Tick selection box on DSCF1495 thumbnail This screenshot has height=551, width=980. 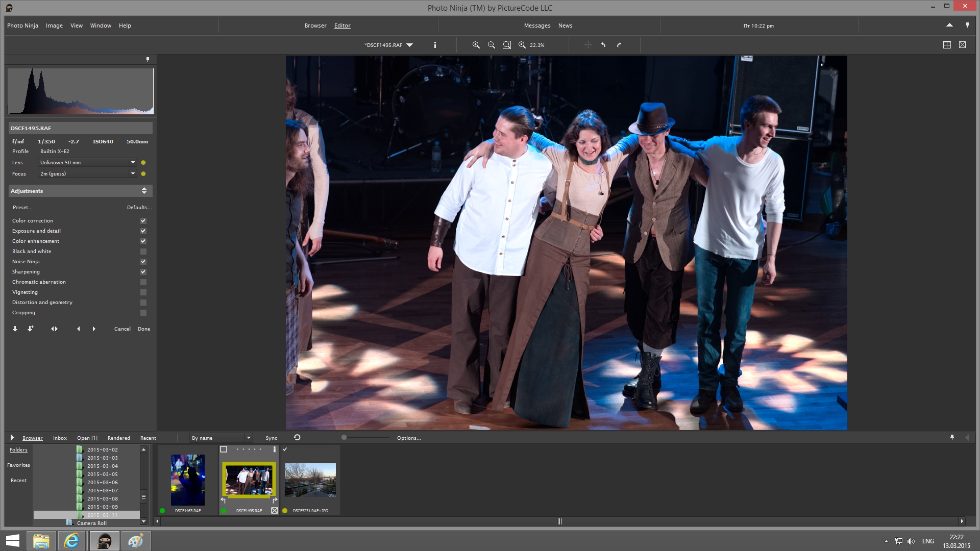click(224, 449)
